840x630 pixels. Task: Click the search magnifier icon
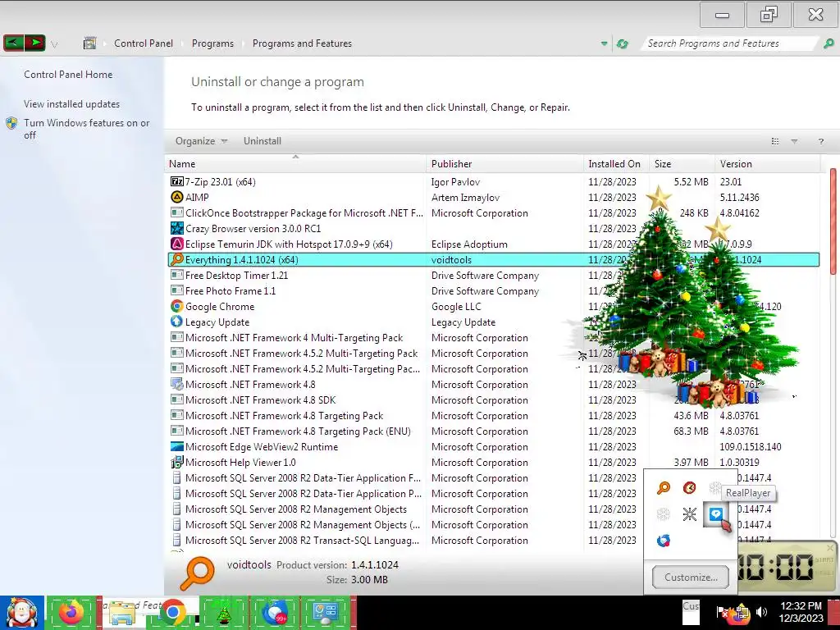829,43
